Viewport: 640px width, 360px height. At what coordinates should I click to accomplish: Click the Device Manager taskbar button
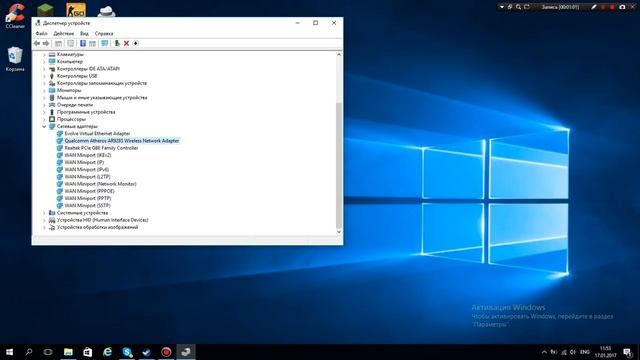[186, 352]
